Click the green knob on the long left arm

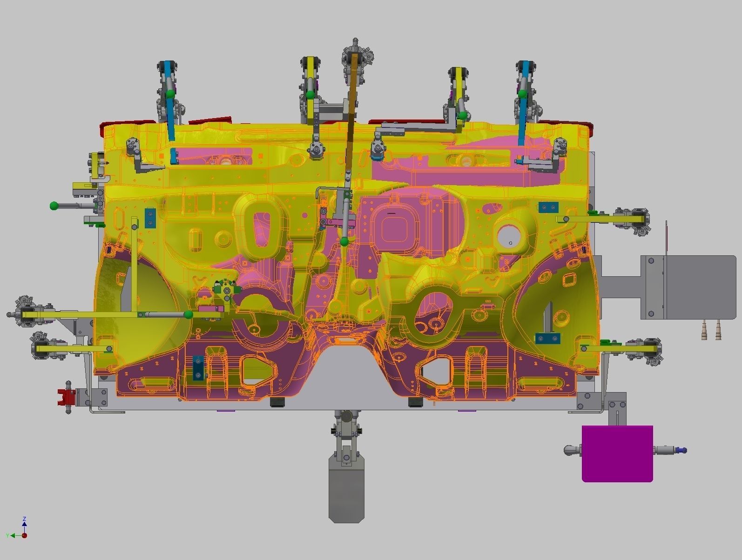coord(189,315)
